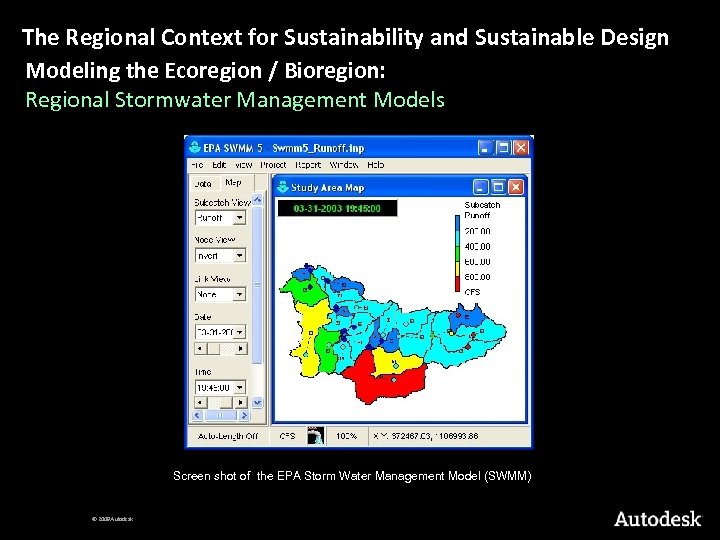Click the Auto-Length Off status bar entry
Image resolution: width=720 pixels, height=540 pixels.
228,436
